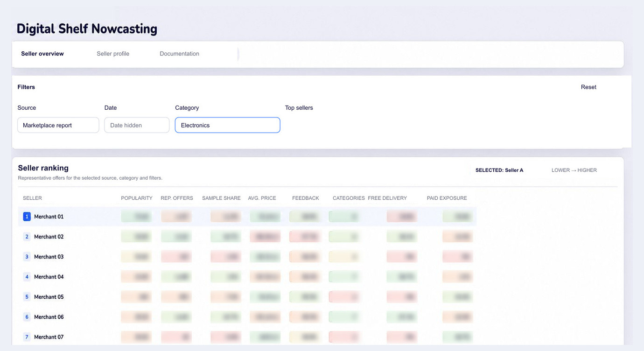Open the Documentation tab

coord(179,54)
